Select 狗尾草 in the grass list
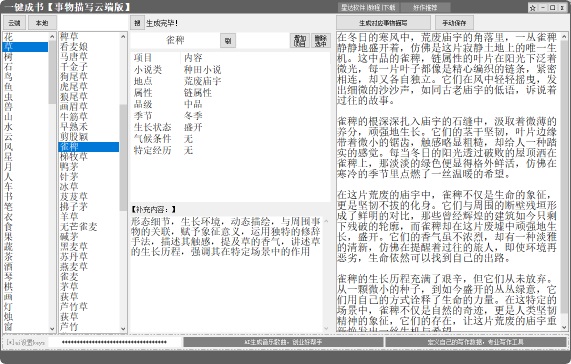Image resolution: width=571 pixels, height=364 pixels. click(74, 76)
